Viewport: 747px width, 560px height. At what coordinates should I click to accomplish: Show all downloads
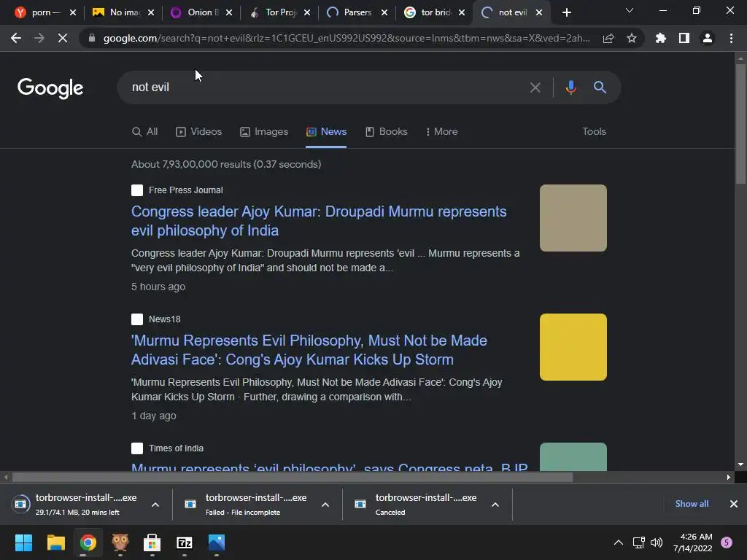pyautogui.click(x=692, y=504)
